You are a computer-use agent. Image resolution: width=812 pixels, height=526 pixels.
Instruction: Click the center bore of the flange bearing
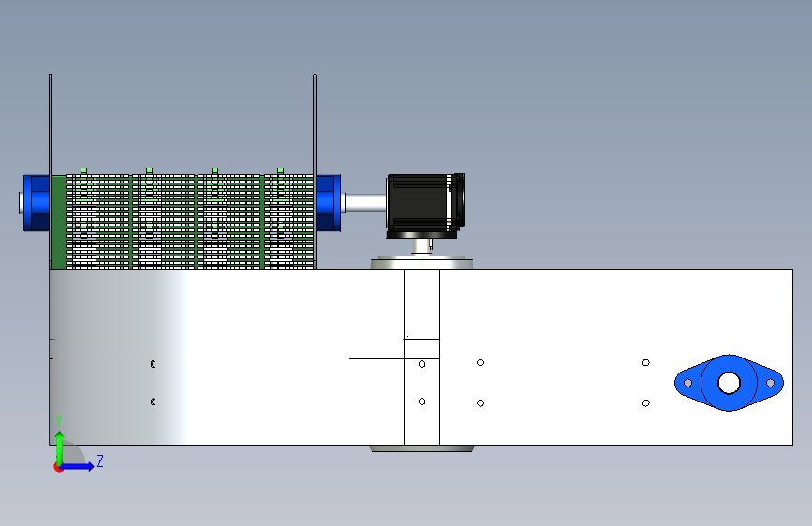point(730,383)
